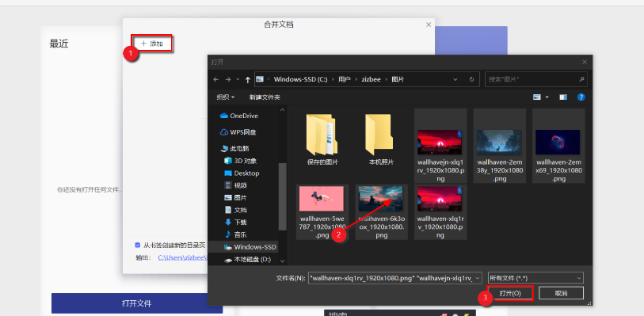
Task: Toggle 从书签创建新的目录页 checkbox
Action: [138, 245]
